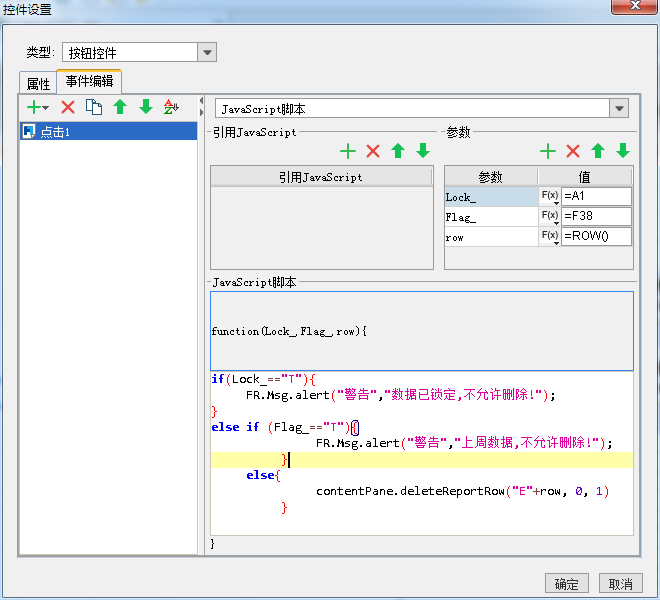The image size is (660, 600).
Task: Move the event down in the list
Action: pyautogui.click(x=146, y=107)
